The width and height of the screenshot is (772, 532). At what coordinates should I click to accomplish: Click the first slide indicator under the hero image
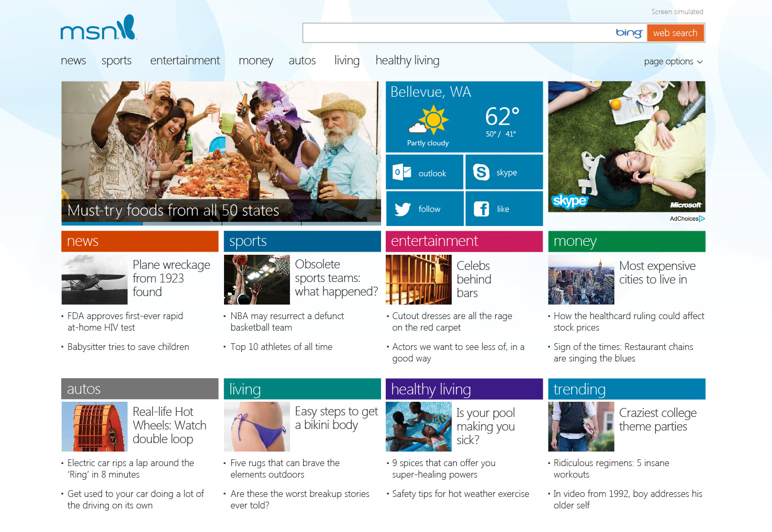[x=102, y=224]
